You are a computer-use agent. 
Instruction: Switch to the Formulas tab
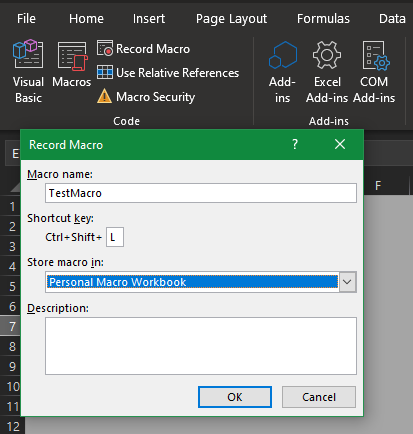[x=323, y=19]
